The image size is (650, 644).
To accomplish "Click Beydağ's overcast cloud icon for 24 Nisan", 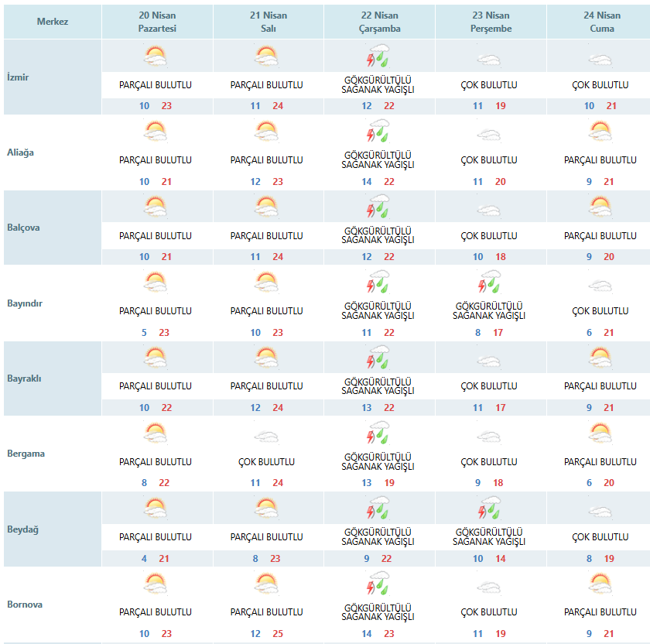I will click(x=600, y=511).
